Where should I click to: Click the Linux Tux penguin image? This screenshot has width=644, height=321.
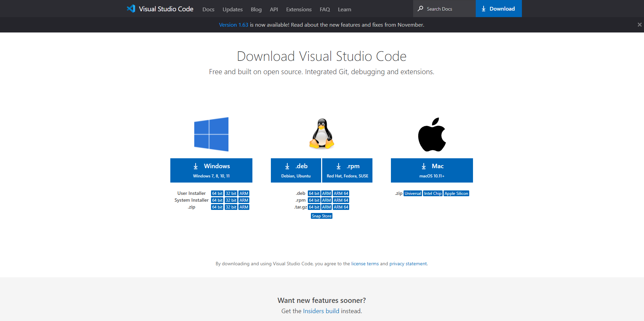point(321,134)
